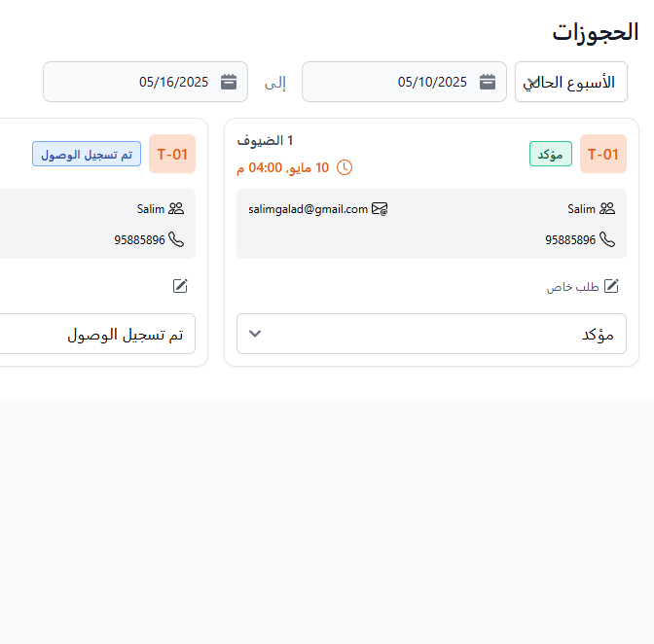Click the T-01 table tag on confirmed card

tap(603, 154)
